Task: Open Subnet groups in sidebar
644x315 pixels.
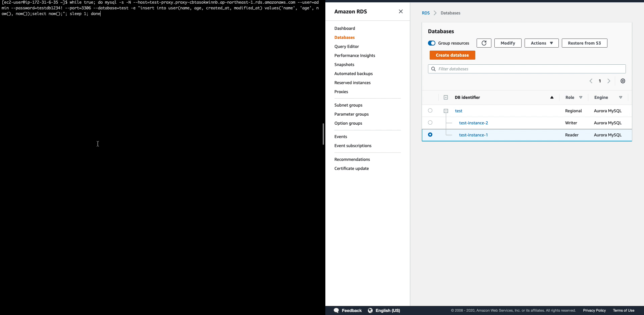Action: coord(348,105)
